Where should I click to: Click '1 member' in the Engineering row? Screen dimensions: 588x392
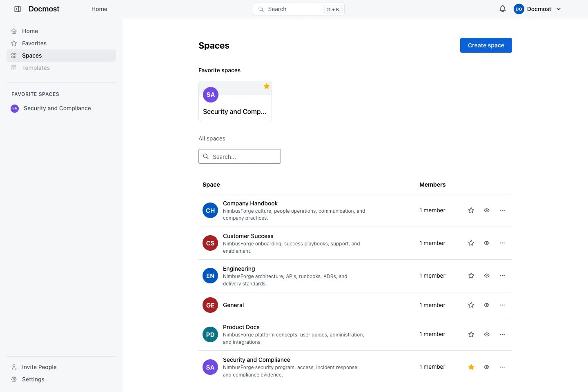tap(432, 276)
